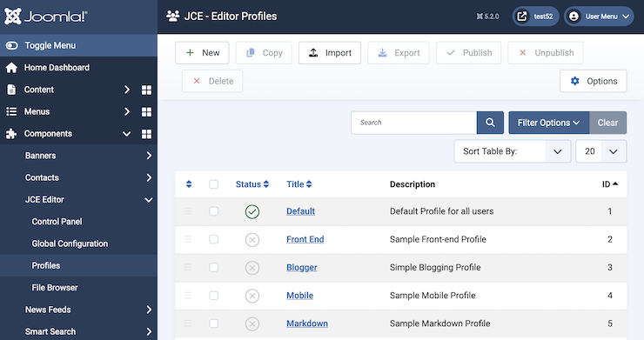644x340 pixels.
Task: Click into the Search input field
Action: point(413,123)
